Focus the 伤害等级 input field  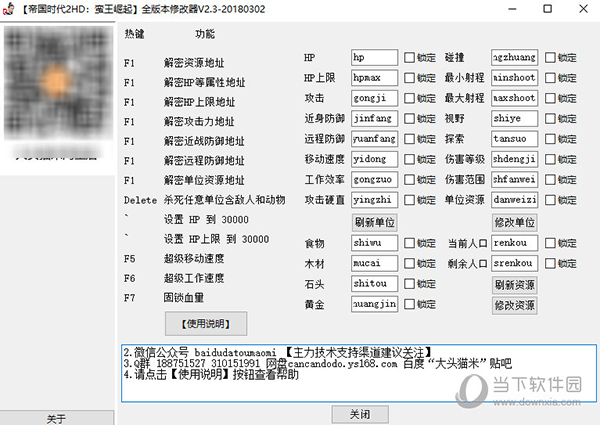pos(515,159)
